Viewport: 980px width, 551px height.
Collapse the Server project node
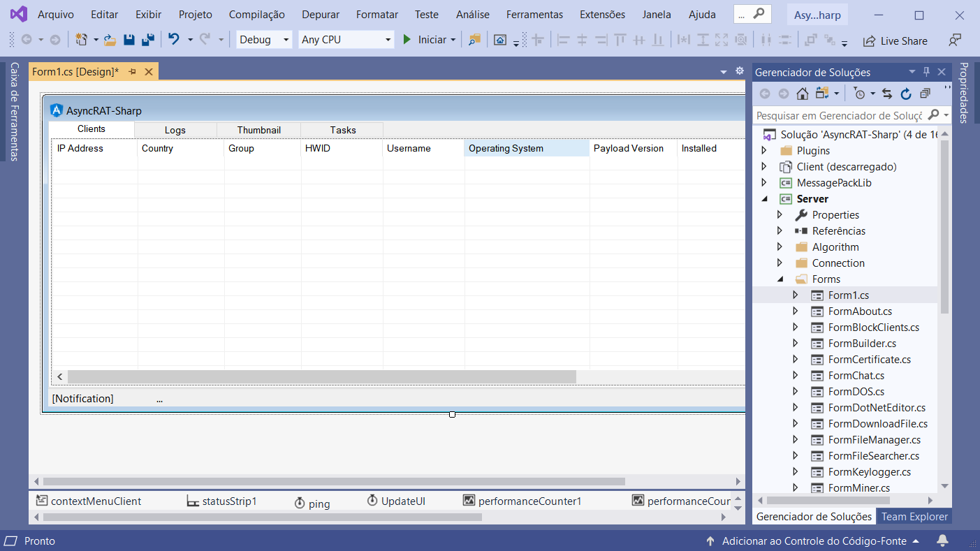pyautogui.click(x=764, y=198)
